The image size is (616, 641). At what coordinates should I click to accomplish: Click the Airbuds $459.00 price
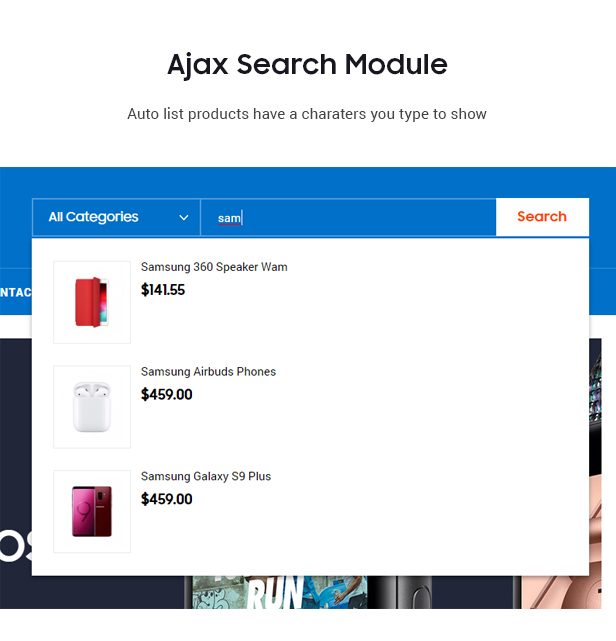click(166, 394)
